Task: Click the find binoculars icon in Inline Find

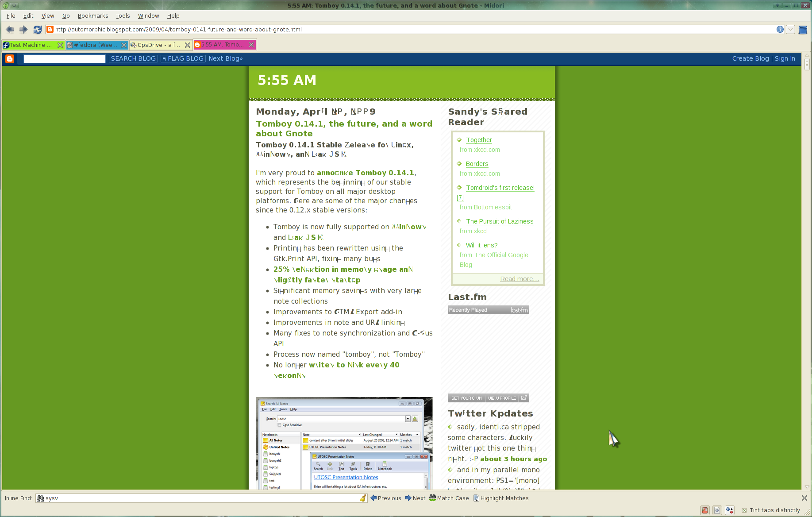Action: click(x=40, y=498)
